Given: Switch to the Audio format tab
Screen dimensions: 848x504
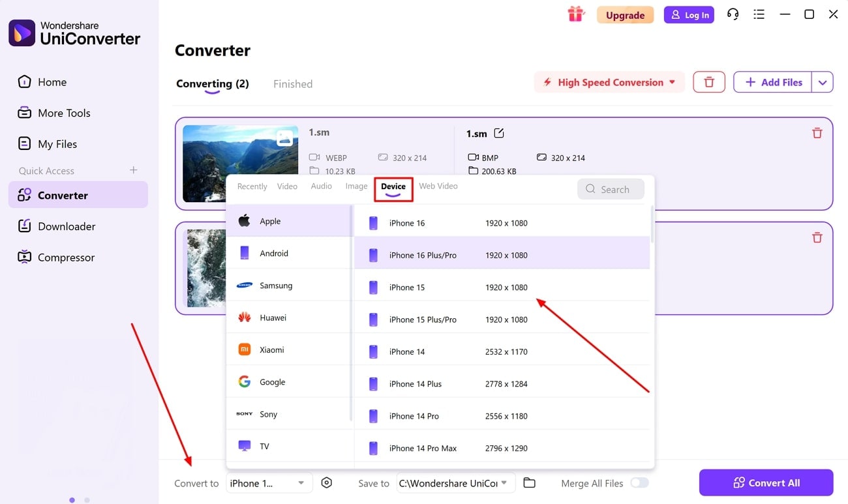Looking at the screenshot, I should [x=322, y=186].
